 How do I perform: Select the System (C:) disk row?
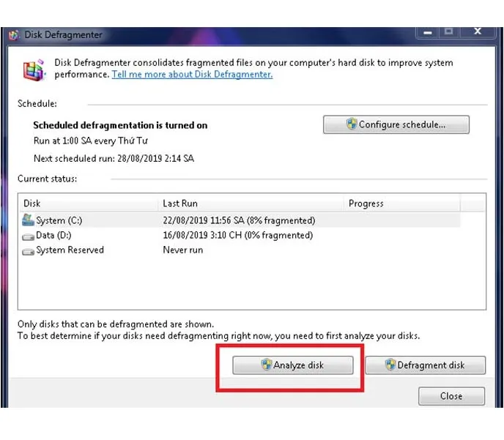pos(240,220)
